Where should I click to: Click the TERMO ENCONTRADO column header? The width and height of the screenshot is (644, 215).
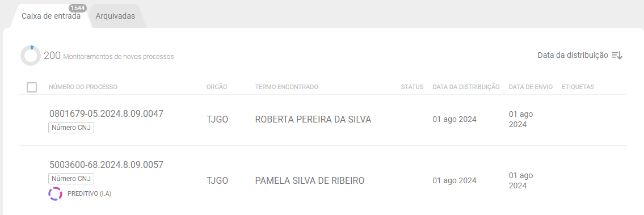(287, 87)
